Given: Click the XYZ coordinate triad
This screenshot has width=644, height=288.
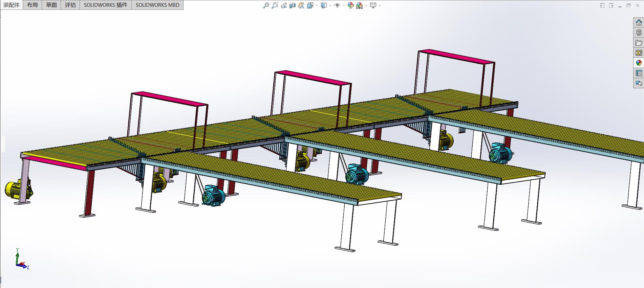Looking at the screenshot, I should pyautogui.click(x=22, y=259).
